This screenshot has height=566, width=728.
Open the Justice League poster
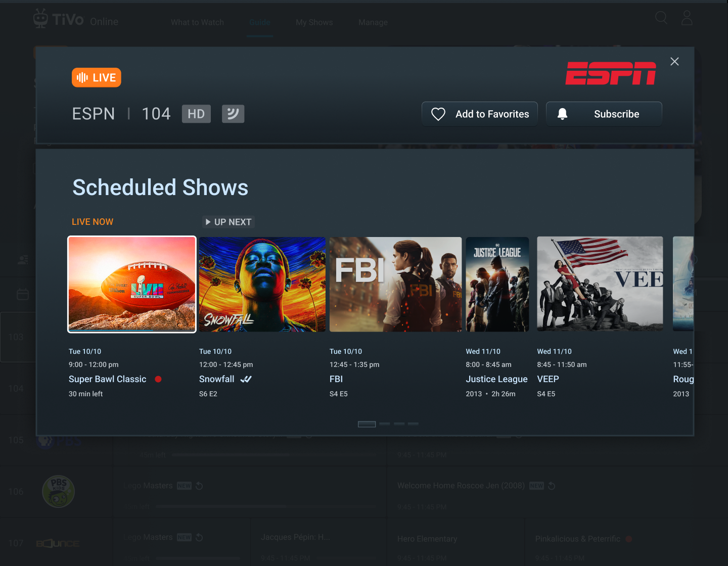coord(497,285)
